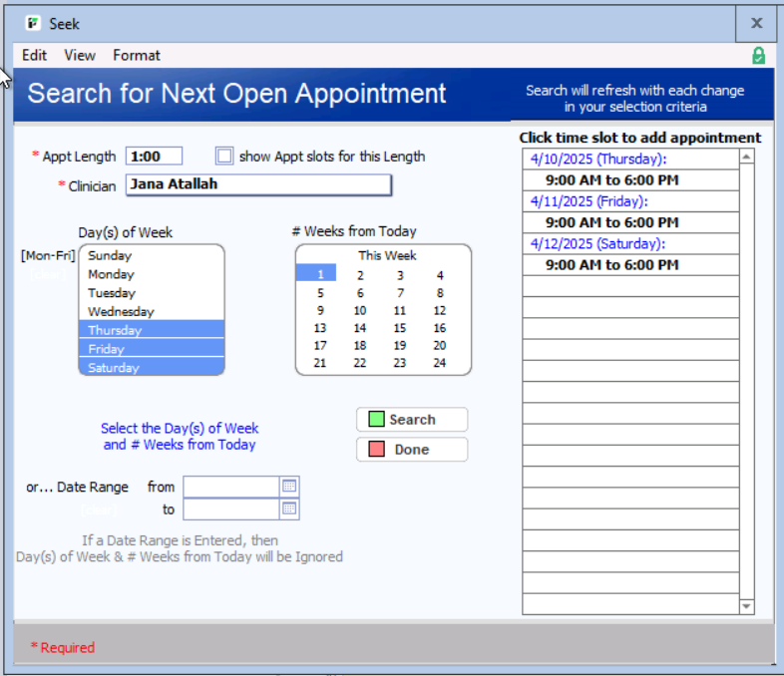Select week 3 from today

click(400, 275)
